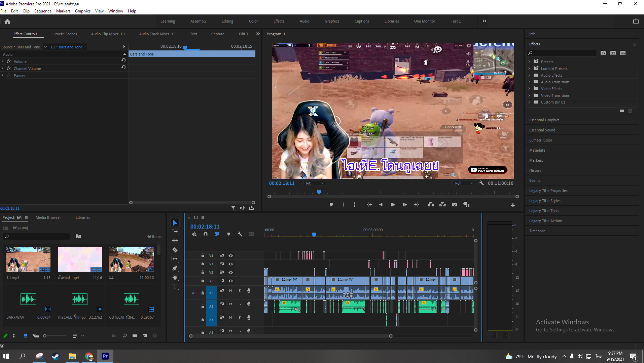Image resolution: width=644 pixels, height=363 pixels.
Task: Toggle track lock on V1
Action: point(203,281)
